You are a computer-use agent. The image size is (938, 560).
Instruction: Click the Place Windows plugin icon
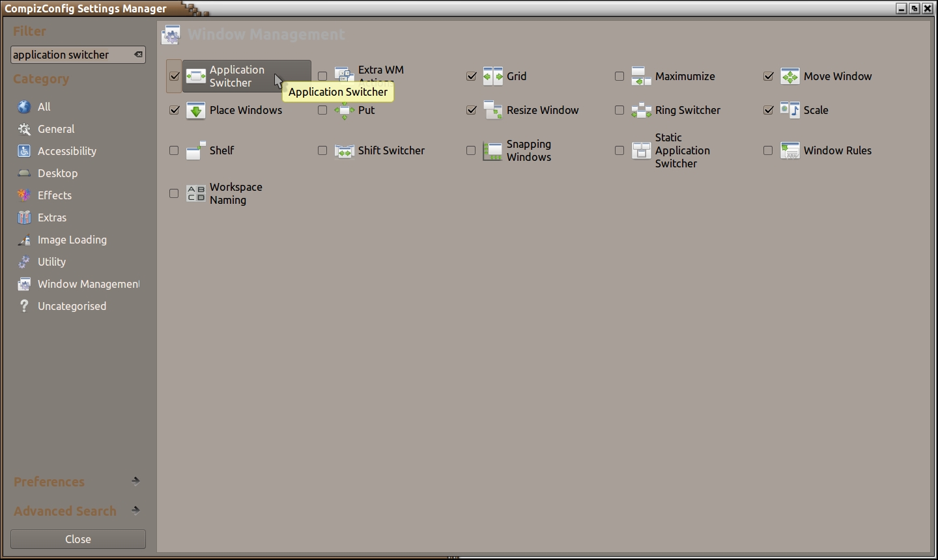[196, 110]
